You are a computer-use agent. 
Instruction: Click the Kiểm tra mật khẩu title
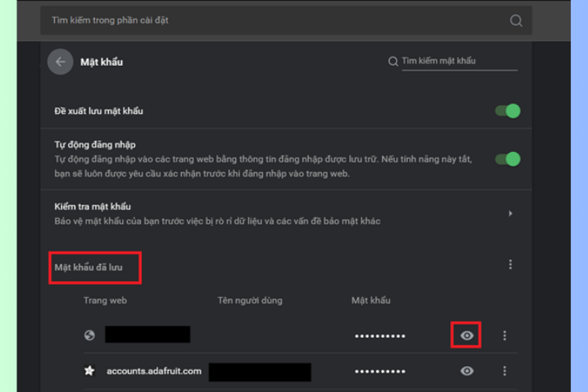point(93,207)
